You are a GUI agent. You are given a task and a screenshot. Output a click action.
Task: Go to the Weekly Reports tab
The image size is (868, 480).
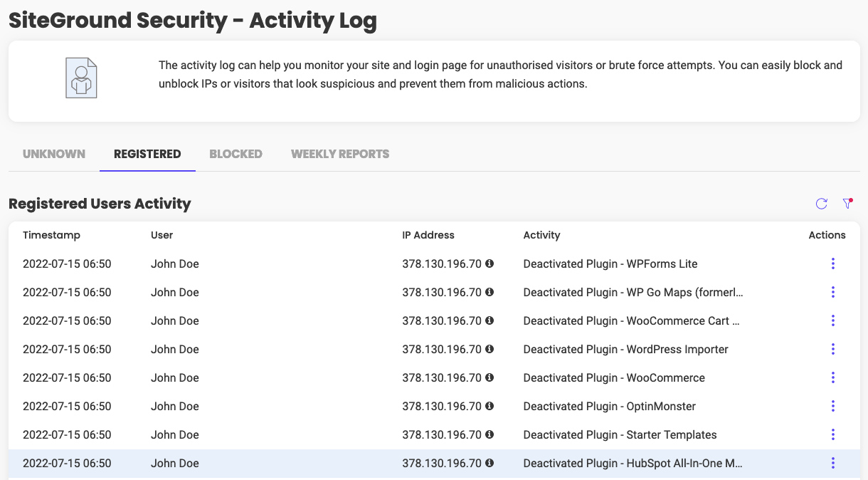[340, 154]
